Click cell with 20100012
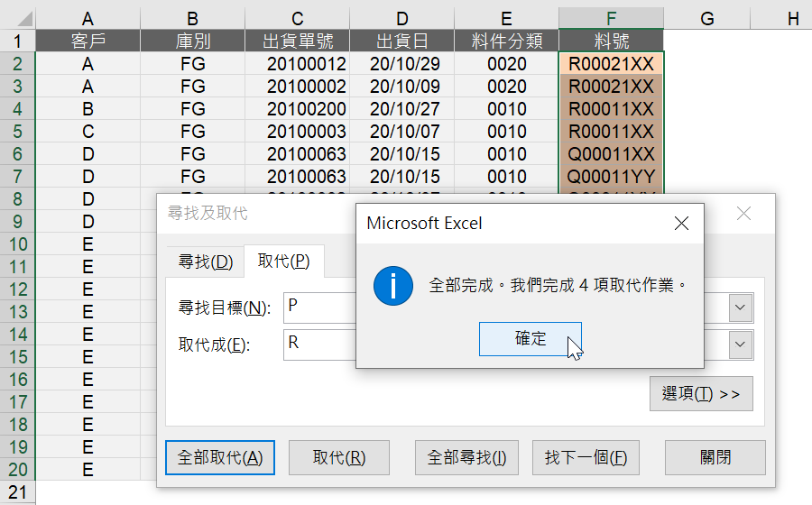Screen dimensions: 812x505 pos(297,64)
